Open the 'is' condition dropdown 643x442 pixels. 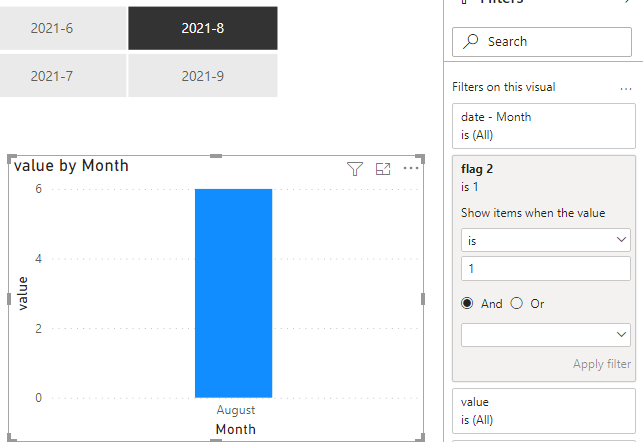pos(546,240)
